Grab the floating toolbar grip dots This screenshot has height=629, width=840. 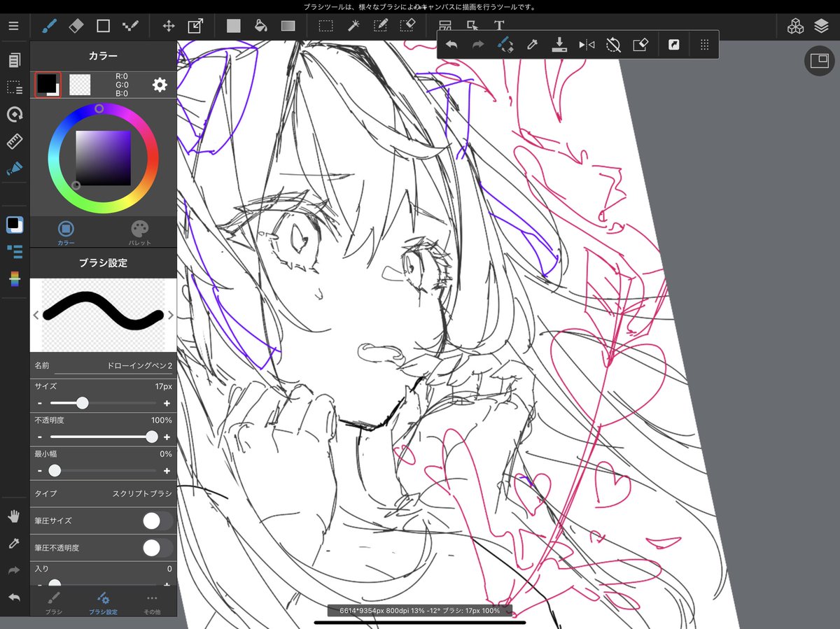pos(705,44)
